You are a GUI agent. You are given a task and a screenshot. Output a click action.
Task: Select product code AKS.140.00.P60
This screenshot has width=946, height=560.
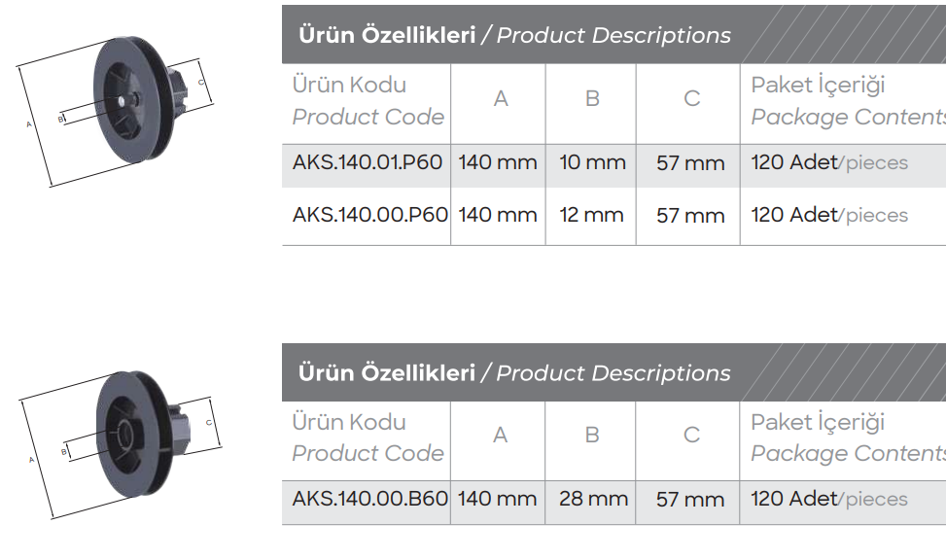369,215
